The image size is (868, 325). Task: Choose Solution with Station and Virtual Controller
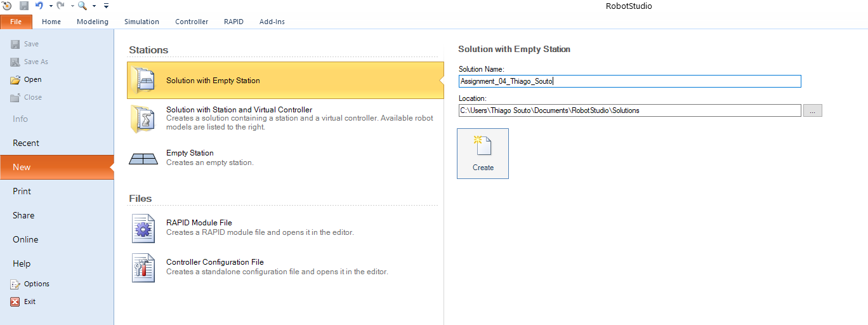pyautogui.click(x=239, y=110)
